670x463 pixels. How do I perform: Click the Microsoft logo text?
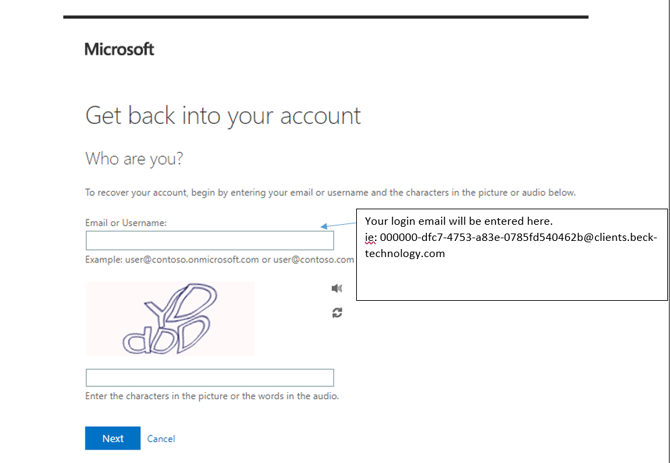click(119, 50)
